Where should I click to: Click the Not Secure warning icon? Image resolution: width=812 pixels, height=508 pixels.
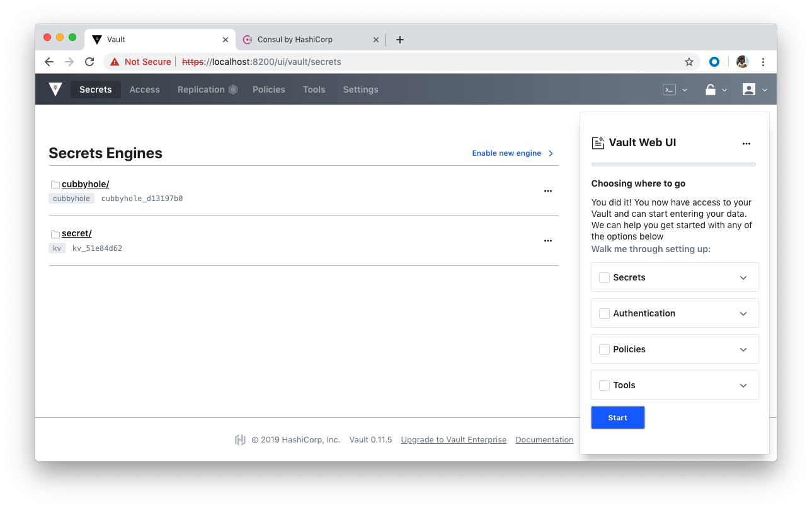click(115, 62)
